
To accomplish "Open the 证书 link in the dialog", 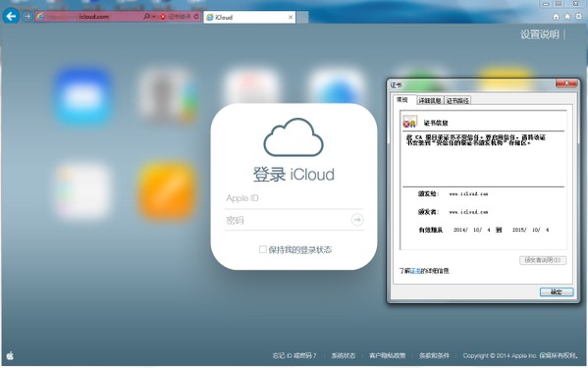I will (x=416, y=271).
